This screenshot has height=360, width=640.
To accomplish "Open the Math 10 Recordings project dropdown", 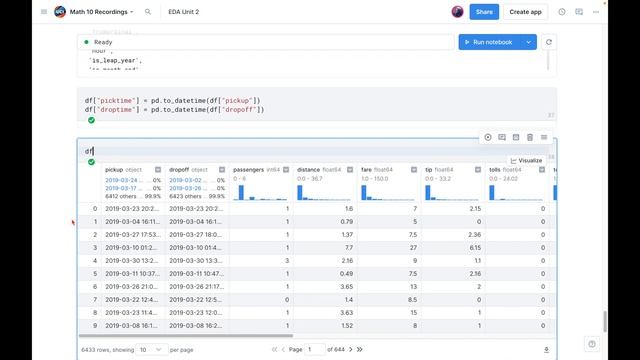I will [x=102, y=12].
